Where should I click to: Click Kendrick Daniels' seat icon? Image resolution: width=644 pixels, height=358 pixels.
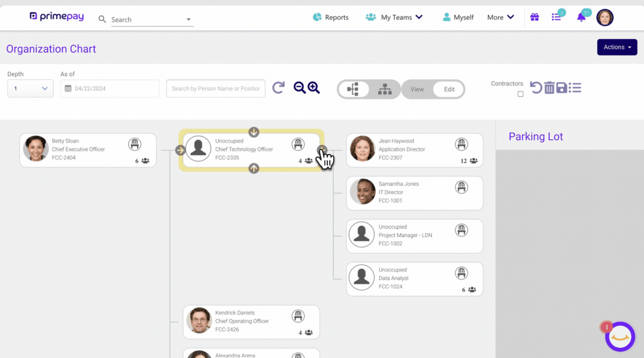[x=298, y=316]
